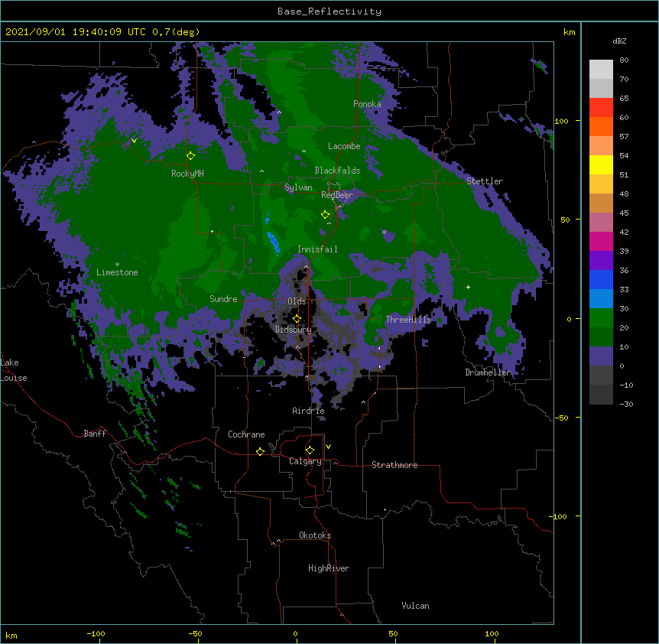Select the magenta 42 dBZ legend color
Screen dimensions: 659x644
(x=601, y=241)
